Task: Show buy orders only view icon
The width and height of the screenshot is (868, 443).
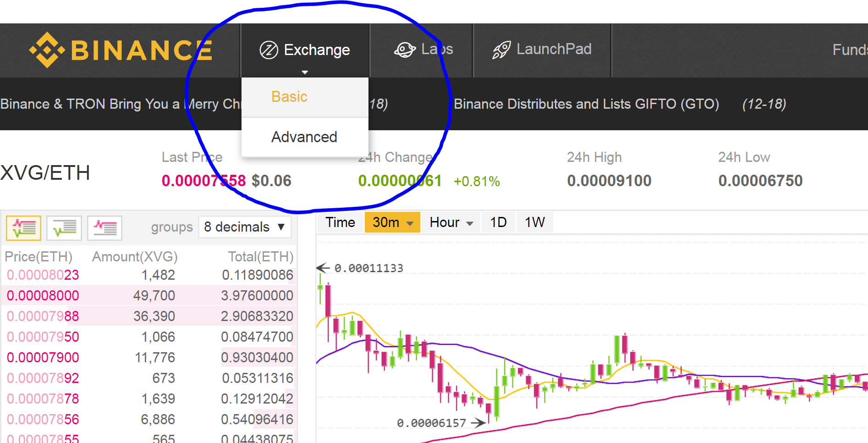Action: tap(64, 227)
